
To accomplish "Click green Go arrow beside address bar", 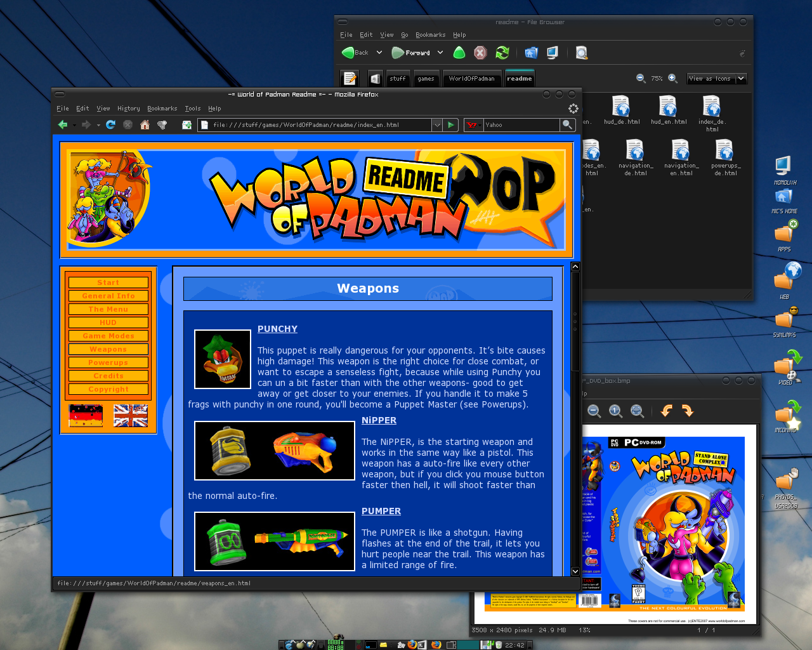I will (x=450, y=125).
